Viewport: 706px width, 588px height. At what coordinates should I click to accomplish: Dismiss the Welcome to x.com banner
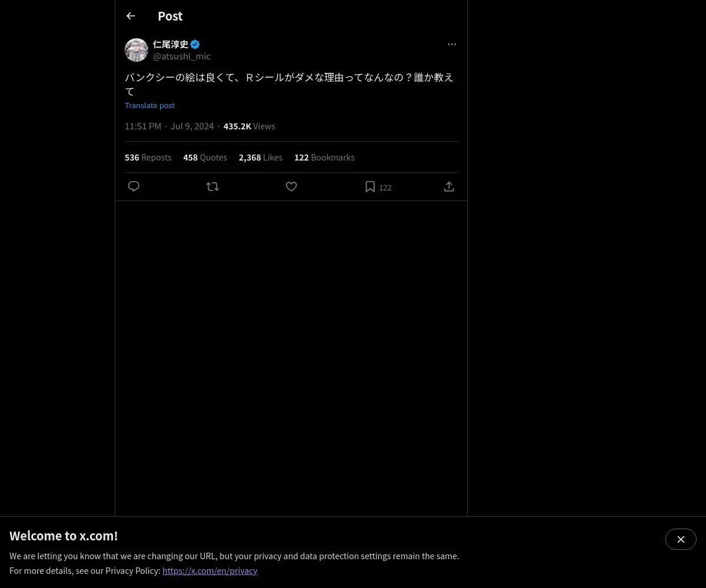click(681, 539)
